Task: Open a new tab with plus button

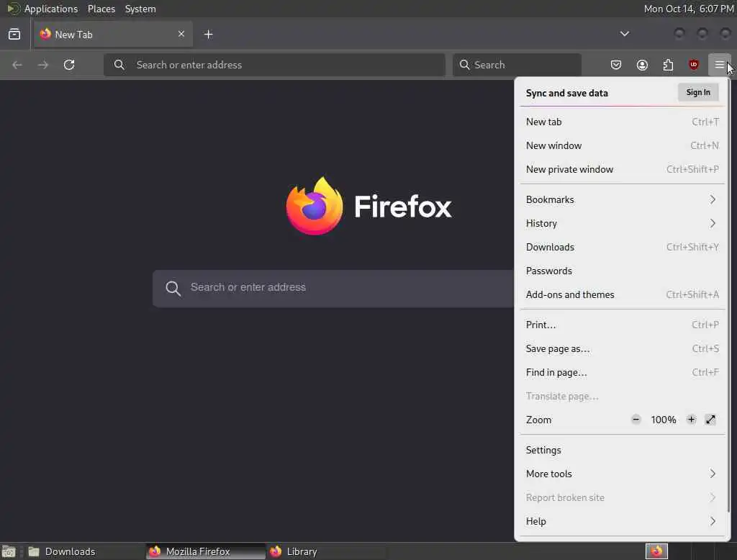Action: pos(208,35)
